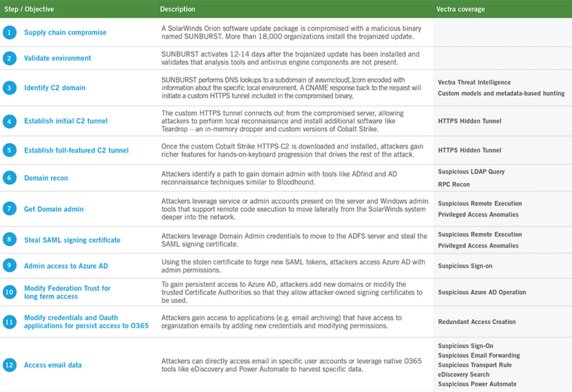Select the 'Suspicious Azure AD Operation' entry
Image resolution: width=572 pixels, height=392 pixels.
click(482, 292)
